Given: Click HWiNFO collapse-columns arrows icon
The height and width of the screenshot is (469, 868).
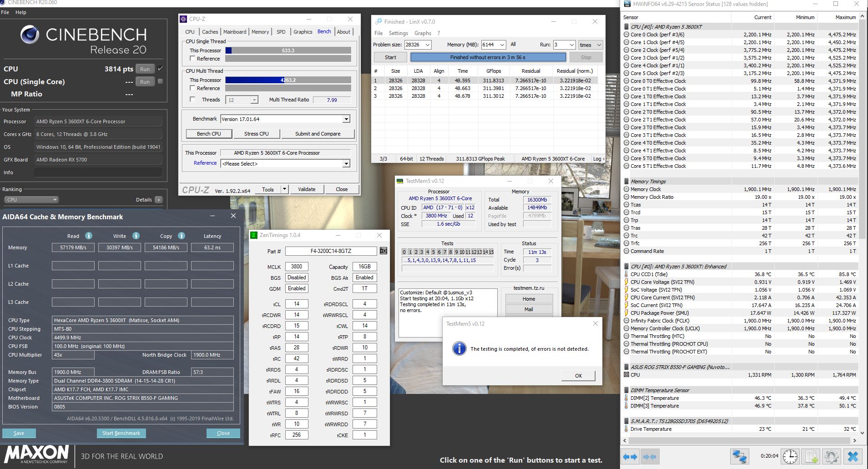Looking at the screenshot, I should [650, 457].
